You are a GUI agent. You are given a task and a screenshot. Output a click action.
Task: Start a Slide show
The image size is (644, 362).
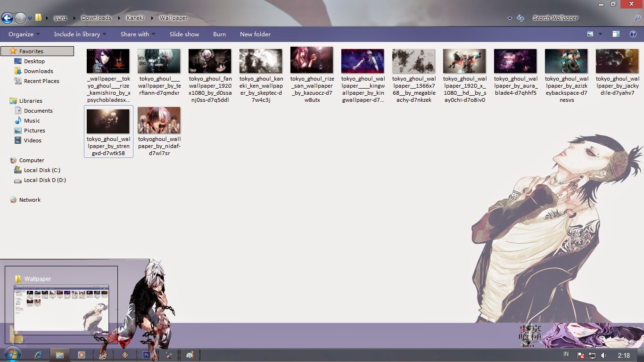point(184,34)
